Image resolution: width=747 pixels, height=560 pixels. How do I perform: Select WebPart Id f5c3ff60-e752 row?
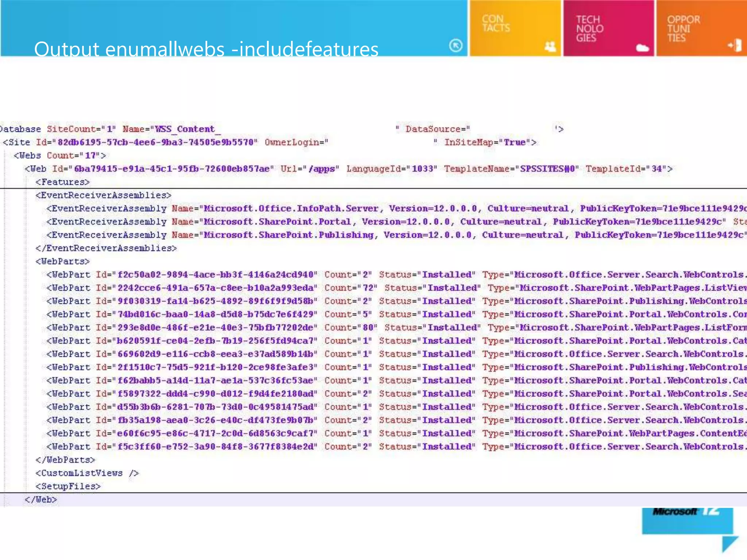[396, 447]
